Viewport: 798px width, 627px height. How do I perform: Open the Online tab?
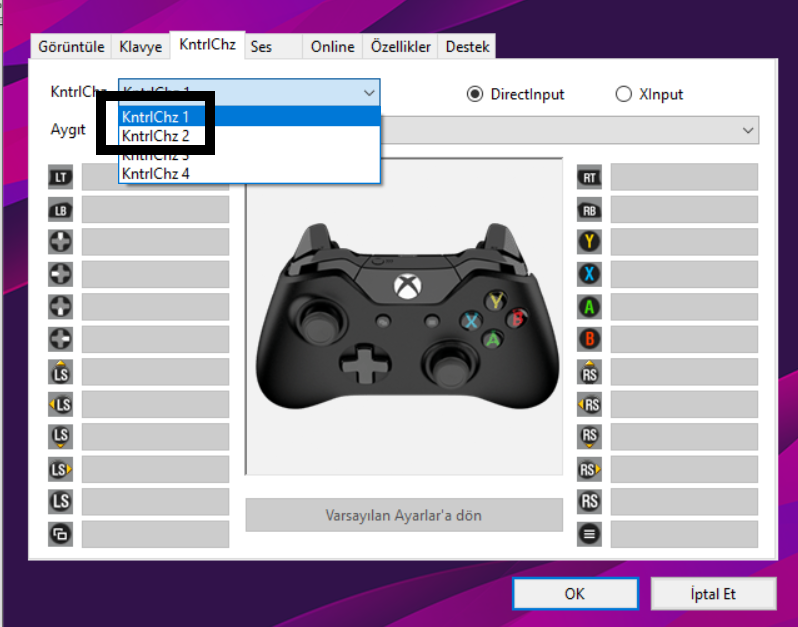333,47
